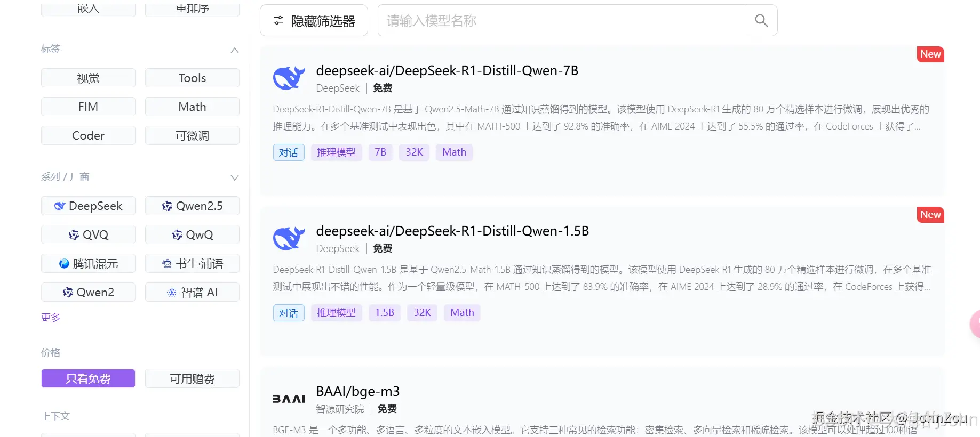Filter by DeepSeek vendor
Viewport: 980px width, 437px height.
[88, 206]
